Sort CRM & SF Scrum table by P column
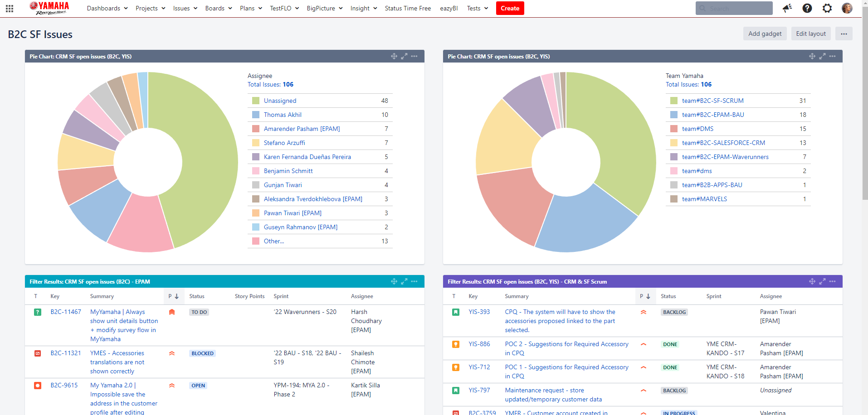868x415 pixels. tap(645, 296)
